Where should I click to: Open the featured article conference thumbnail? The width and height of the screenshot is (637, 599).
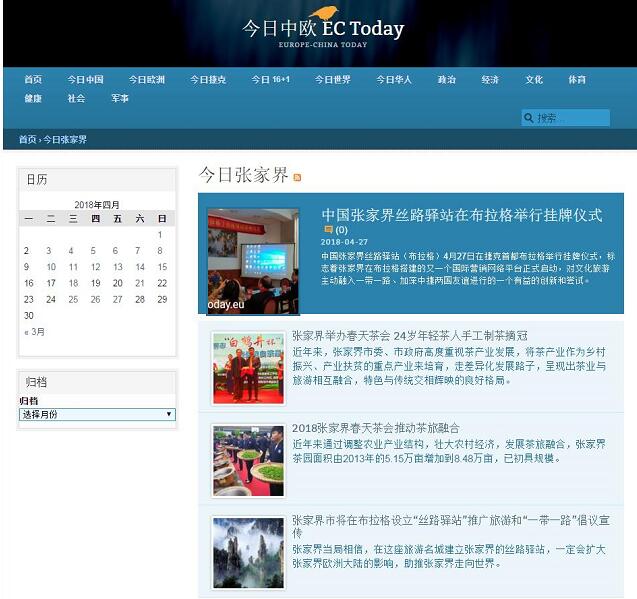(x=252, y=261)
